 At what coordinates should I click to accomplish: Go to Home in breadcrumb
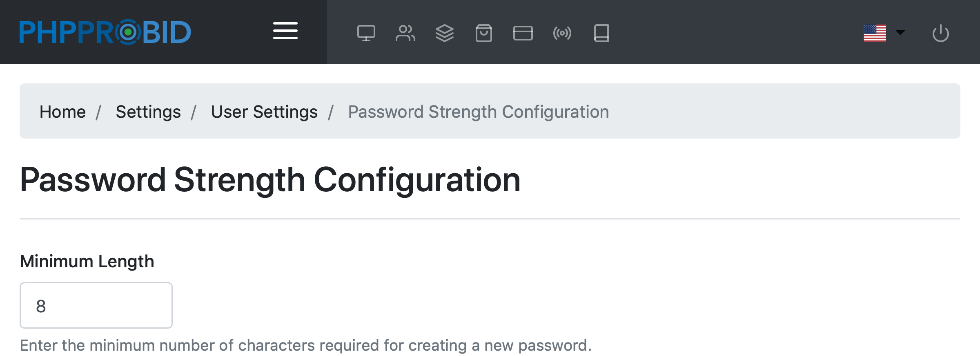point(62,112)
